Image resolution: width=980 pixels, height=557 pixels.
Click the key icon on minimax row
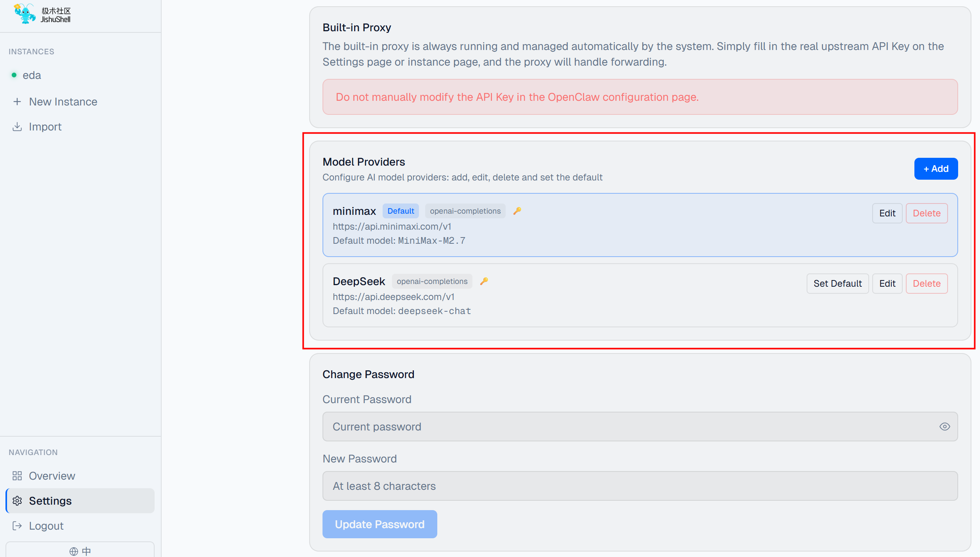click(x=517, y=211)
